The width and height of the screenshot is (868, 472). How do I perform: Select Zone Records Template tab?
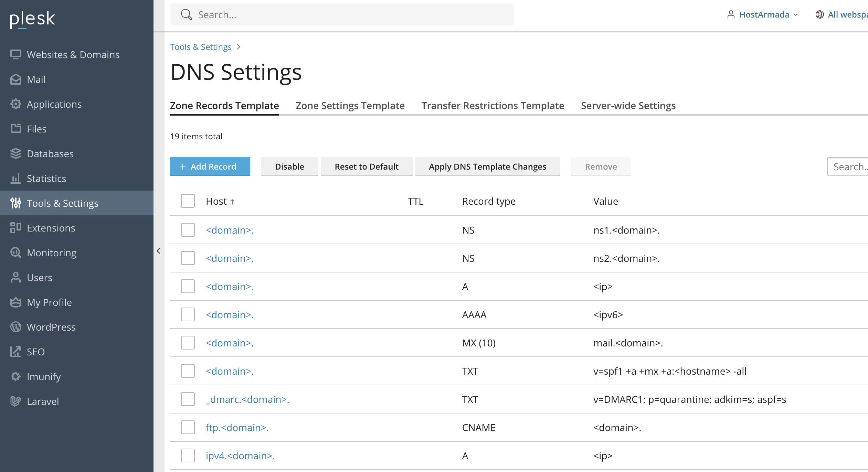224,106
